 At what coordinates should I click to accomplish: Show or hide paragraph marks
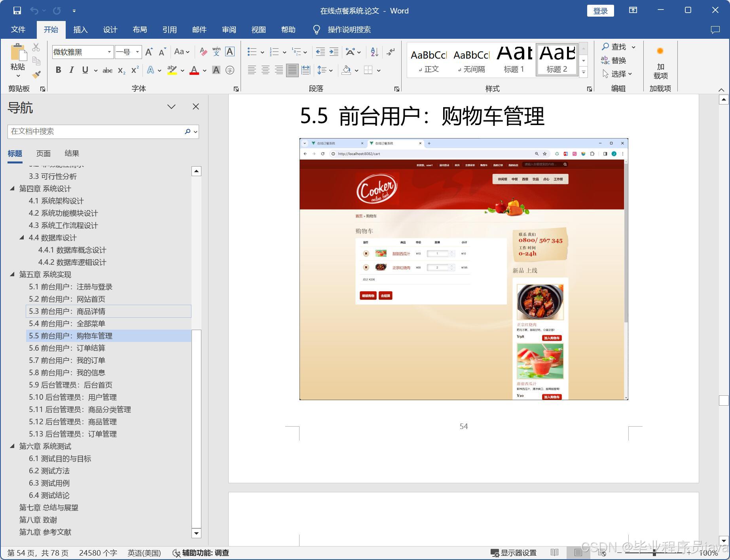[x=391, y=52]
